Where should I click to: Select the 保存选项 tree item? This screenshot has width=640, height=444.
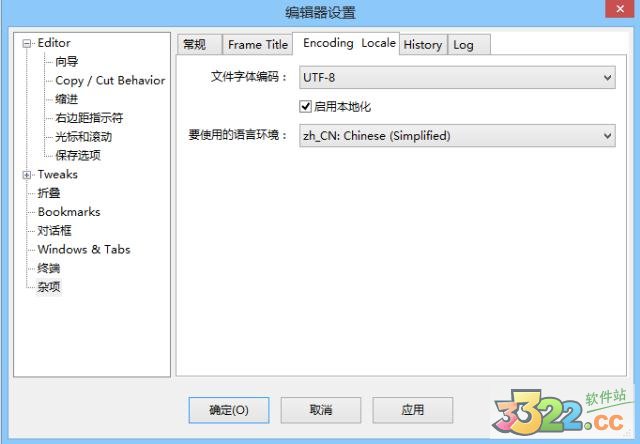click(78, 155)
